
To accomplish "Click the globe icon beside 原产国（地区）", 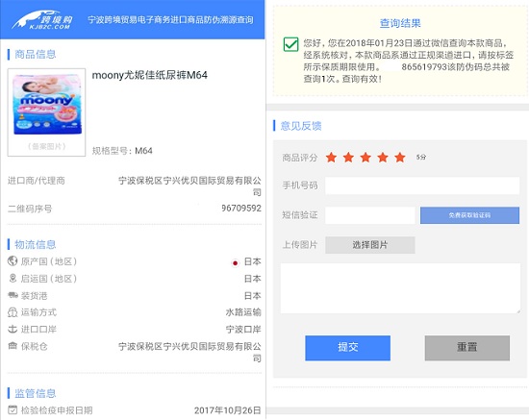I will click(x=13, y=260).
